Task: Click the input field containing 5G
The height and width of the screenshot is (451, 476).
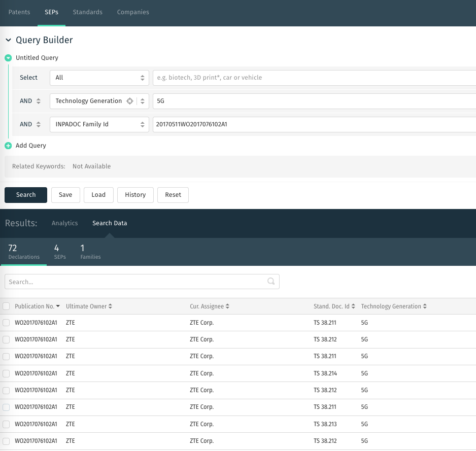Action: [314, 101]
